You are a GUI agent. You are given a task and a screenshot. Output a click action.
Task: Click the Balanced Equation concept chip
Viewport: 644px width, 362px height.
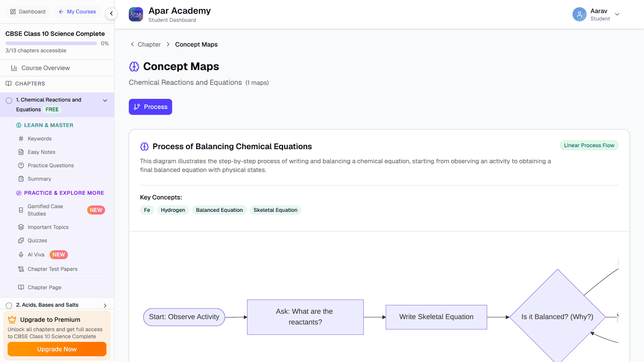(219, 210)
